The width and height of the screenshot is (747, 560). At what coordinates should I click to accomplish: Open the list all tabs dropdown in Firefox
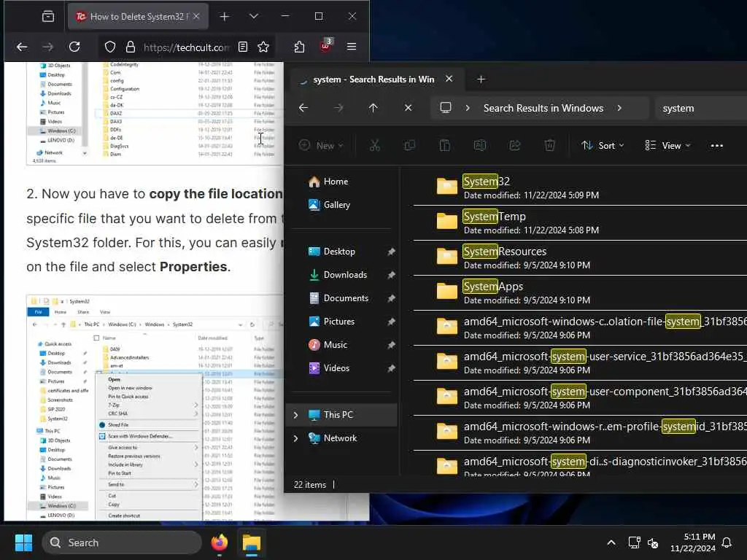click(x=254, y=16)
